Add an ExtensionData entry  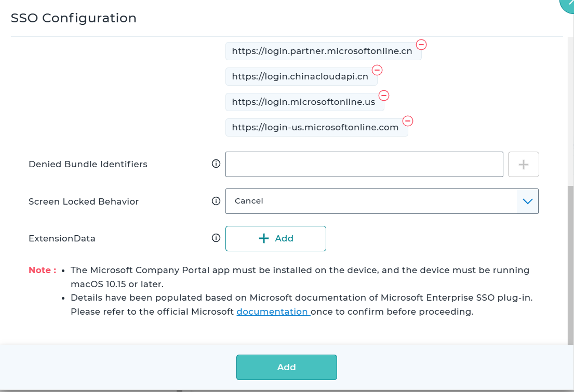tap(276, 239)
